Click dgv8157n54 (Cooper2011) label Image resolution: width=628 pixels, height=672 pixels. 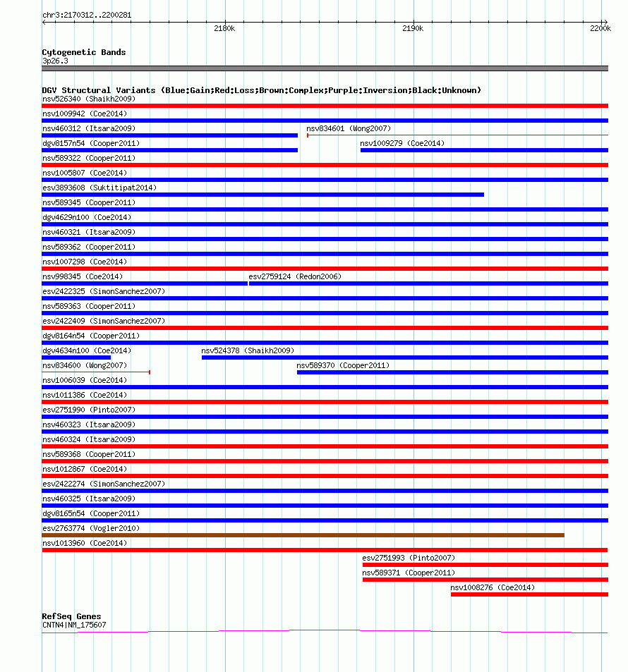click(91, 143)
